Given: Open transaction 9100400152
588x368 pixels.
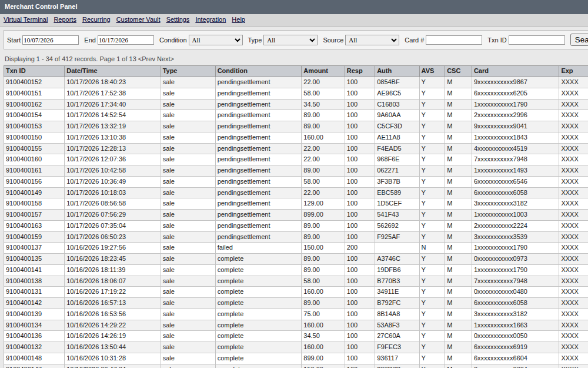Looking at the screenshot, I should click(x=24, y=82).
